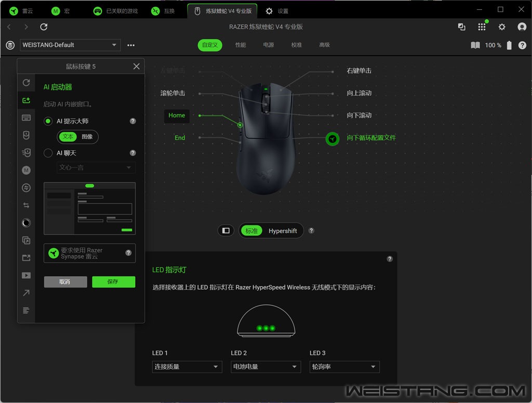Screen dimensions: 532x403
Task: Open the 已关联的游戏 tab
Action: [116, 11]
